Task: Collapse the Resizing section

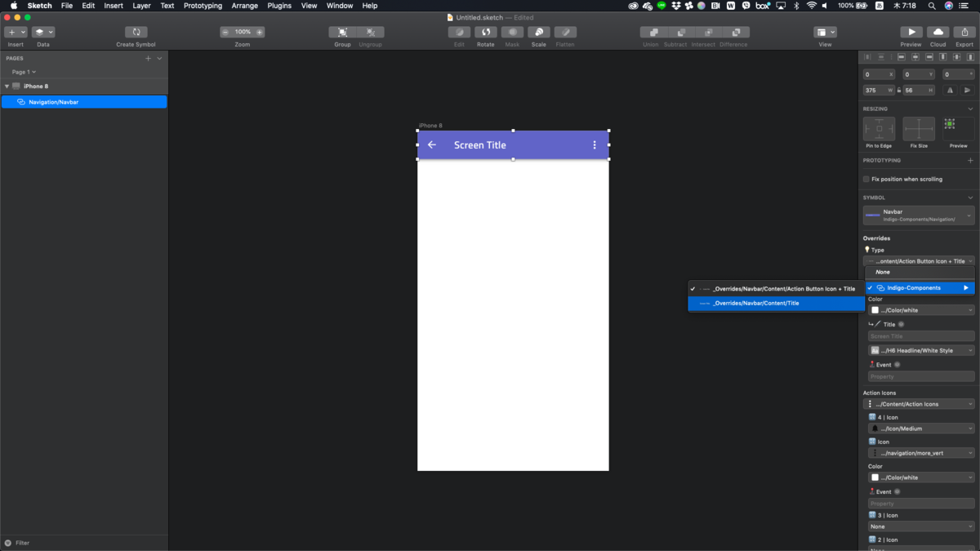Action: (x=970, y=109)
